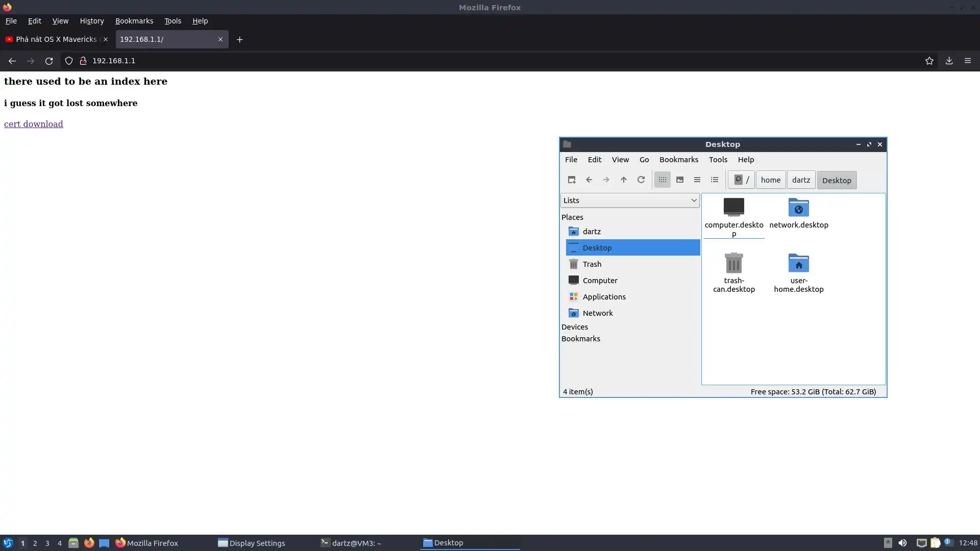Screen dimensions: 980x551
Task: Bookmark this page with the star icon
Action: click(929, 61)
